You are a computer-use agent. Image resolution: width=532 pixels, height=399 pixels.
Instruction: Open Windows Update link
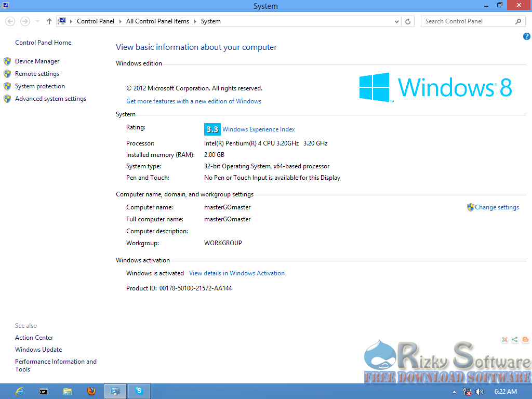point(38,350)
